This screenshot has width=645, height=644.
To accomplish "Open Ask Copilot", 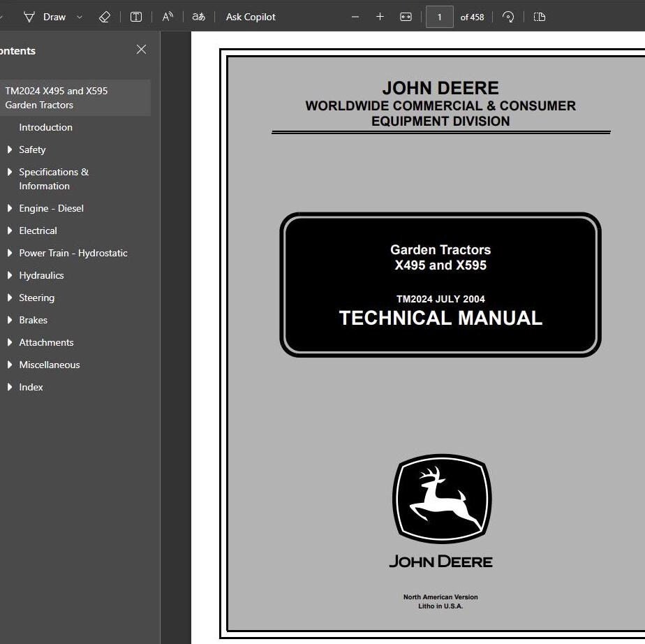I will 250,17.
